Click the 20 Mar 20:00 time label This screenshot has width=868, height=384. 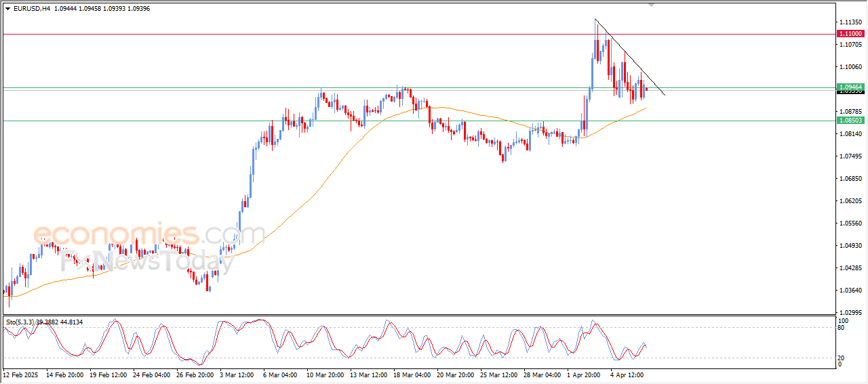tap(456, 374)
